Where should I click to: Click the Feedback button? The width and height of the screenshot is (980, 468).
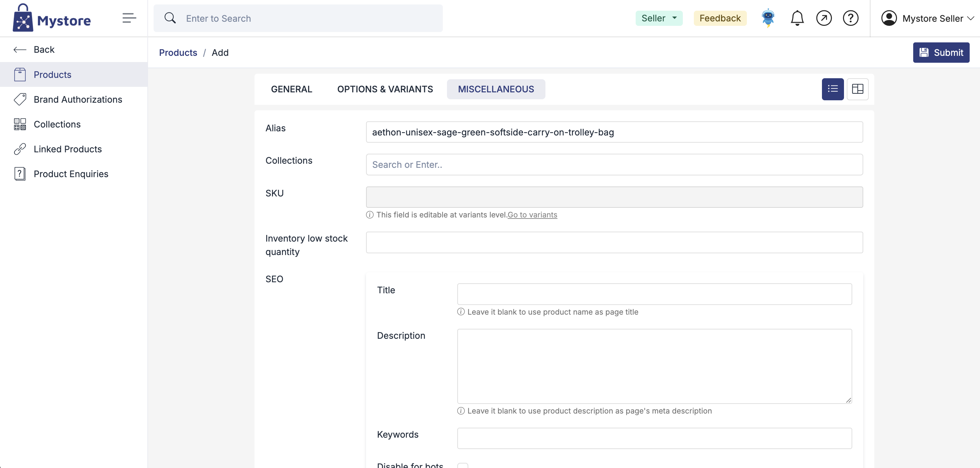click(720, 18)
